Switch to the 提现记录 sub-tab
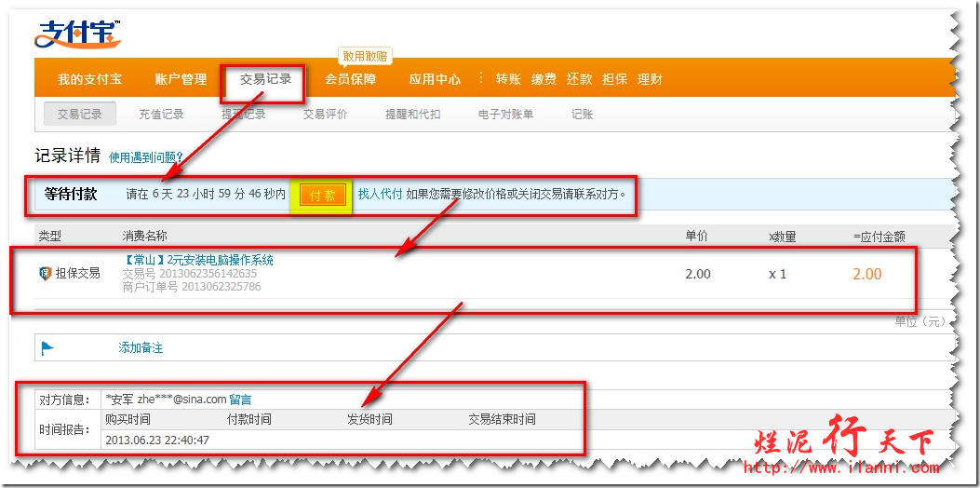The height and width of the screenshot is (488, 980). 244,115
